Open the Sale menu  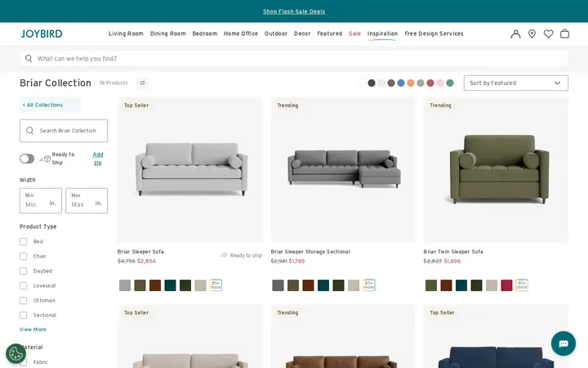[354, 34]
